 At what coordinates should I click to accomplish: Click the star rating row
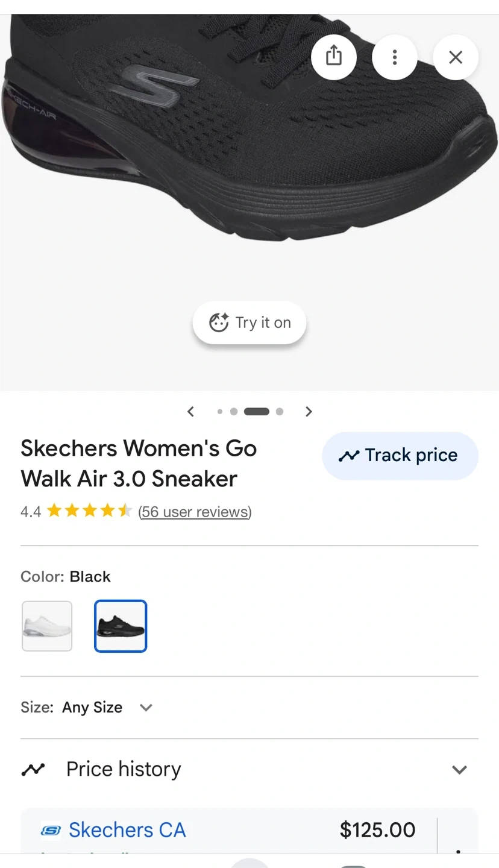tap(89, 511)
